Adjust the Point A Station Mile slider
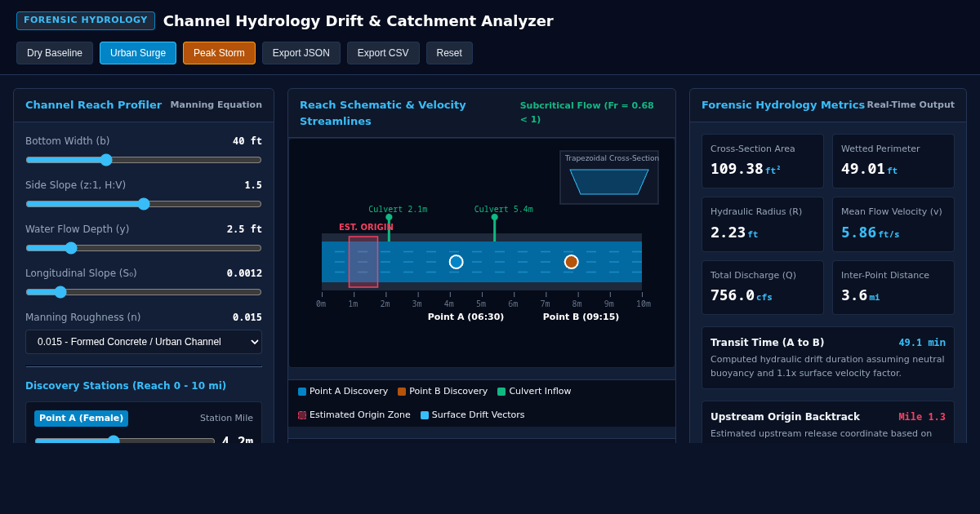 click(x=125, y=441)
